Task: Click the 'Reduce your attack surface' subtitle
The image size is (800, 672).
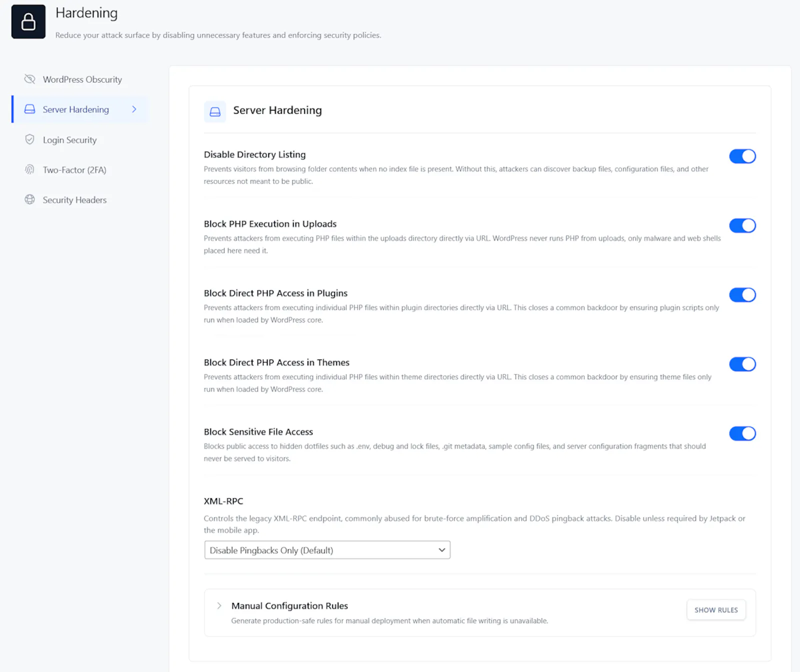Action: [x=218, y=35]
